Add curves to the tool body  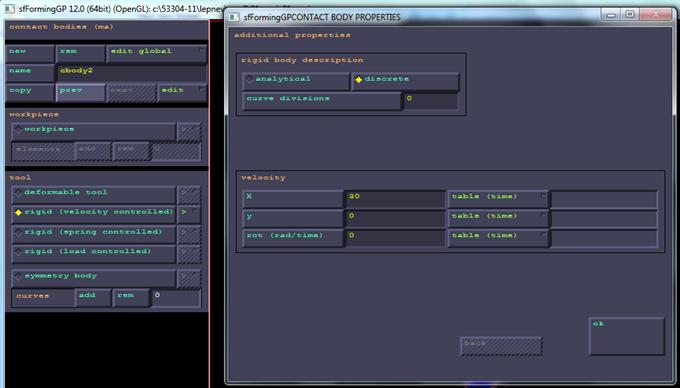tap(93, 297)
